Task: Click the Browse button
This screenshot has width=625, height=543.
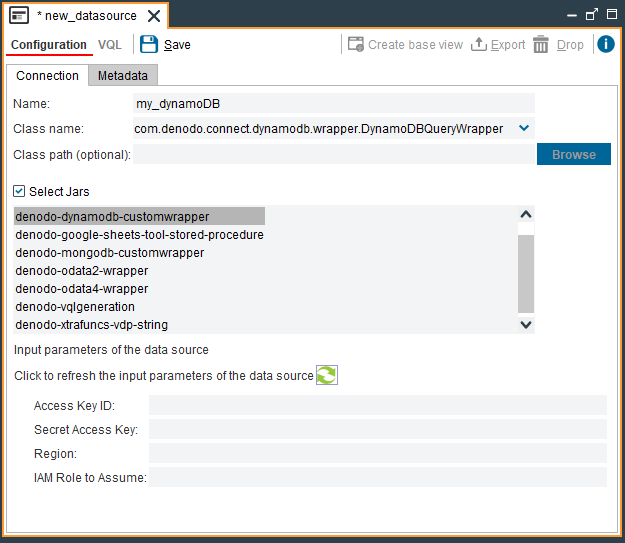Action: click(574, 154)
